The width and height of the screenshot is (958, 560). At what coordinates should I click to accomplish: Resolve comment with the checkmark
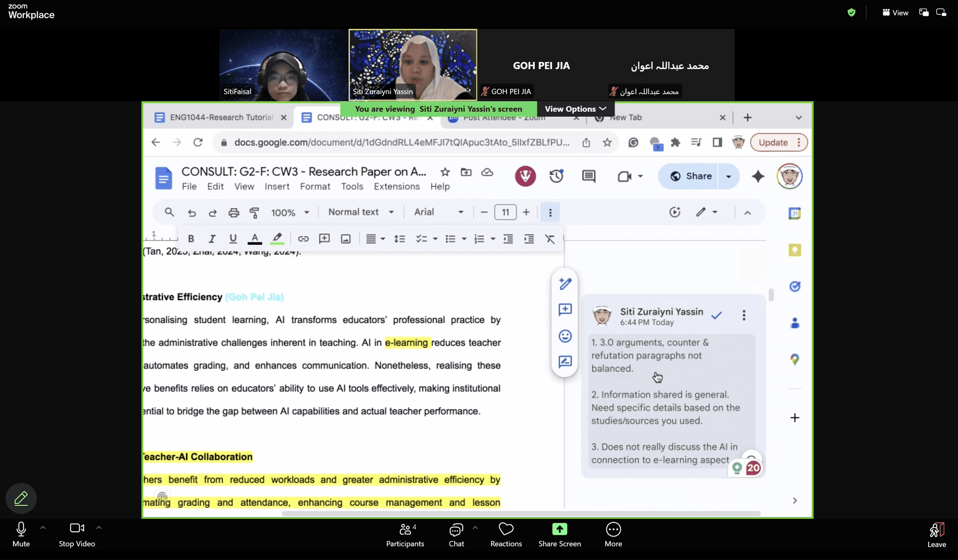click(716, 316)
